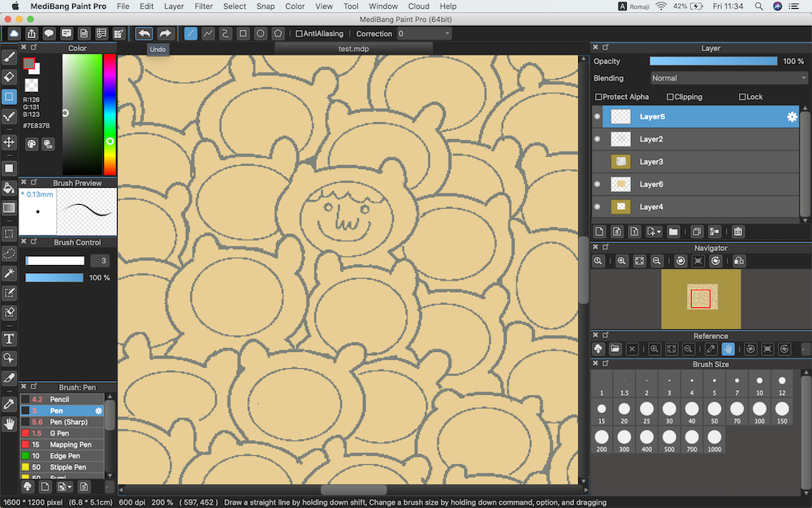Image resolution: width=812 pixels, height=508 pixels.
Task: Select the Layer2 row
Action: (696, 139)
